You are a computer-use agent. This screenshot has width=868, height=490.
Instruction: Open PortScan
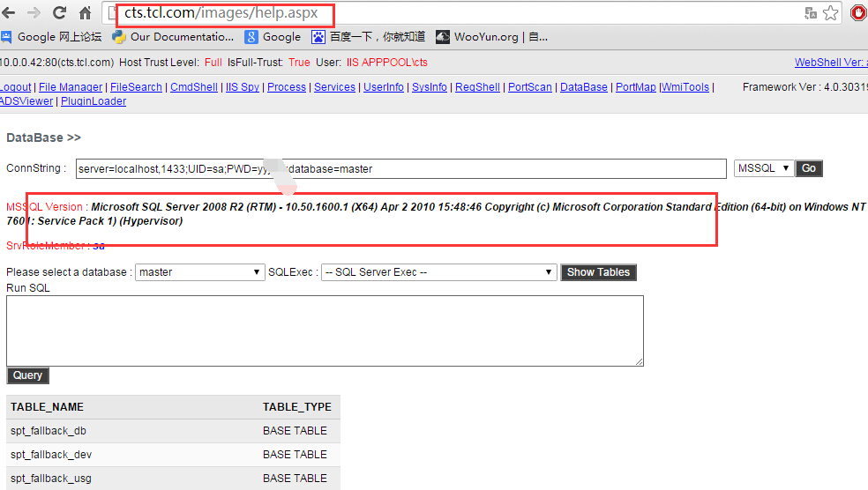point(530,87)
